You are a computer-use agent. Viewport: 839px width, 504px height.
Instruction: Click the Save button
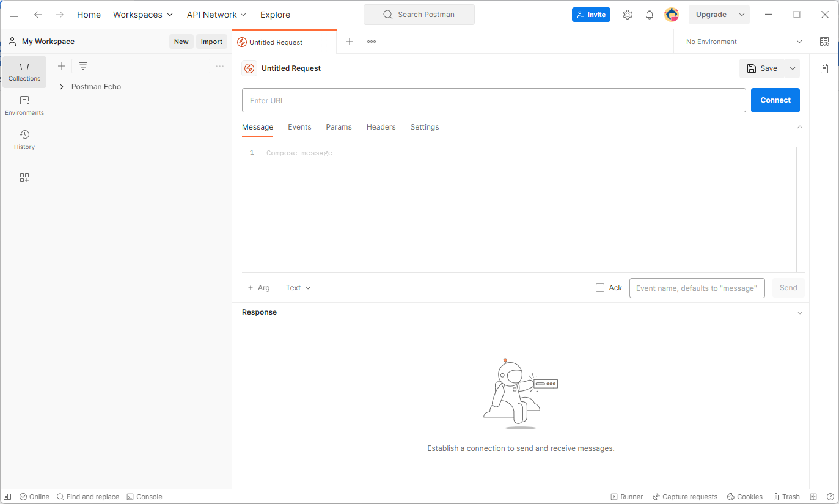[762, 68]
